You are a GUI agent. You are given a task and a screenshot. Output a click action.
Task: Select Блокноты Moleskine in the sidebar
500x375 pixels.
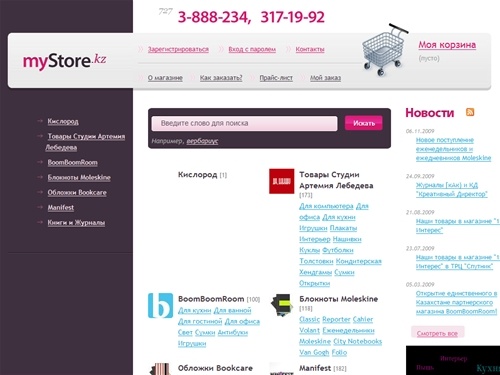[x=79, y=177]
